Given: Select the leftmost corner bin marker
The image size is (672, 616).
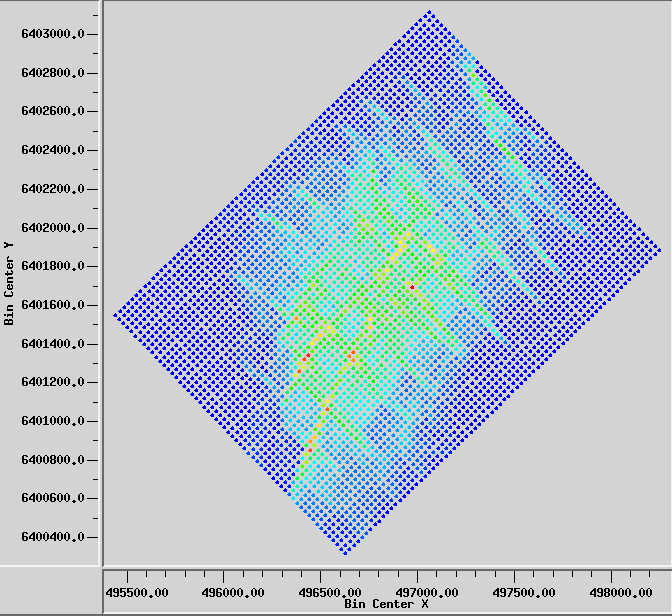Looking at the screenshot, I should click(x=115, y=316).
